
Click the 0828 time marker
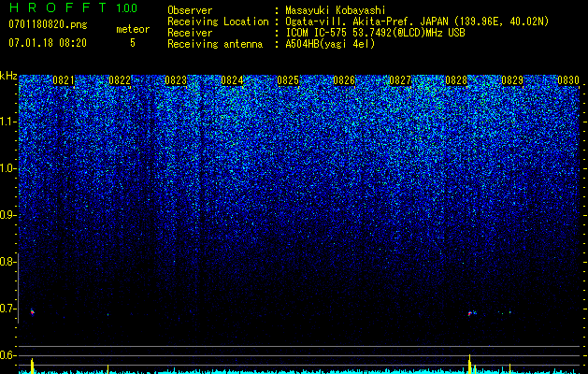(x=456, y=80)
